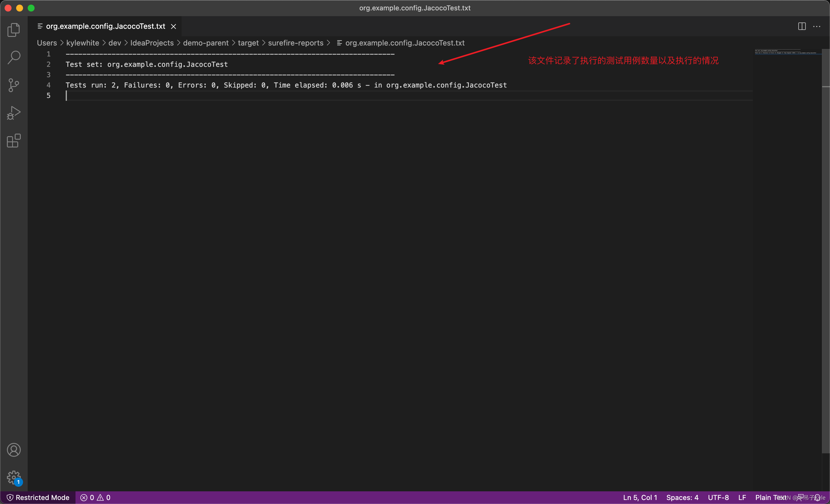Open errors and warnings problems indicator
Screen dimensions: 830x504
[95, 497]
